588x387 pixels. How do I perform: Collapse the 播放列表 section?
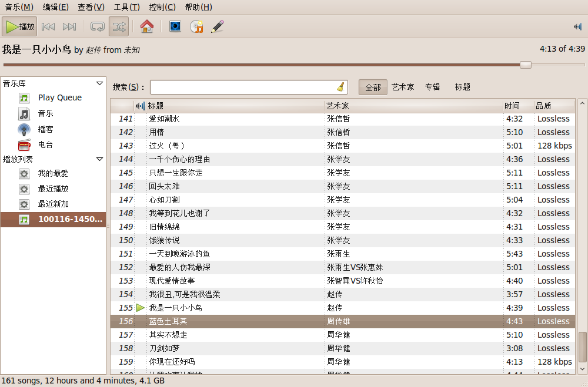tap(99, 159)
